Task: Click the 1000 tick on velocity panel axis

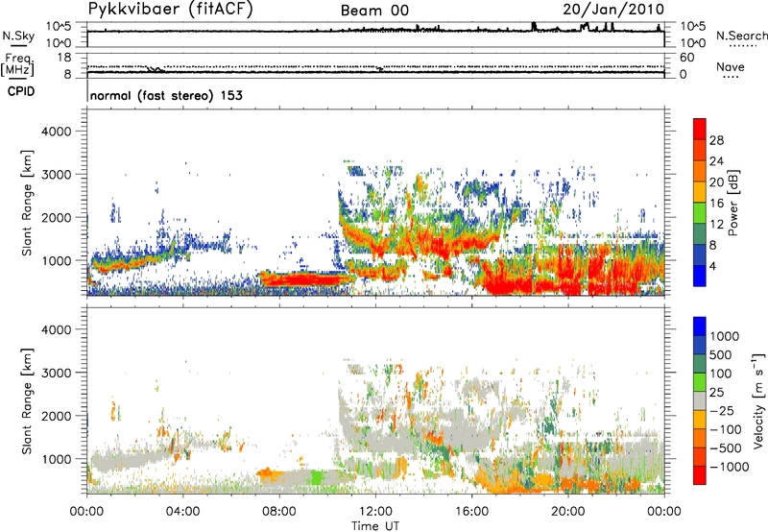Action: pos(57,459)
